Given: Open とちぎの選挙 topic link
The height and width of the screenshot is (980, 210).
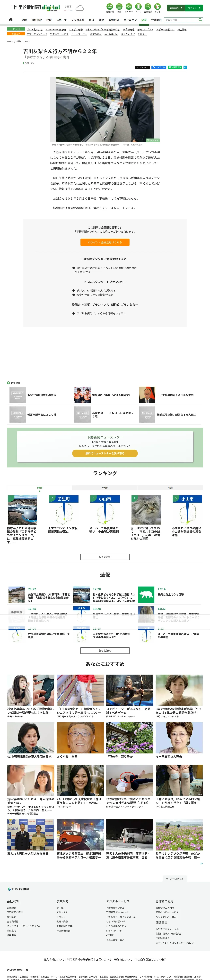Looking at the screenshot, I should tap(76, 29).
